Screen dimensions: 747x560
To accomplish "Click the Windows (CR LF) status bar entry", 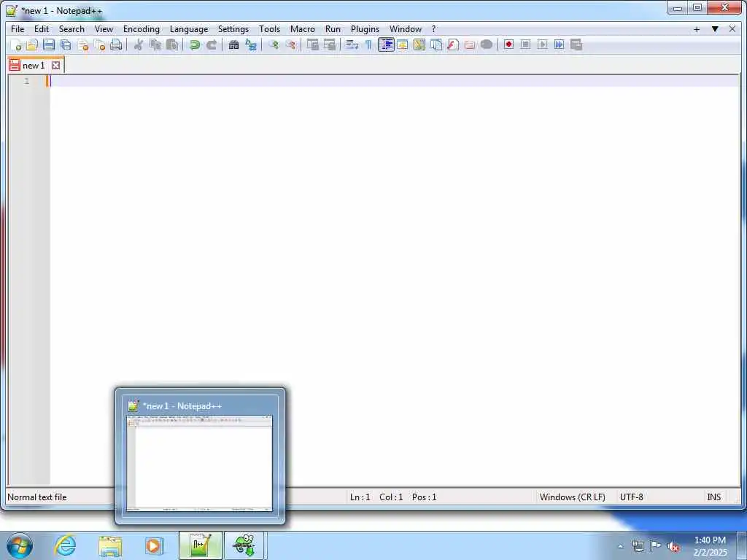I will click(x=572, y=497).
